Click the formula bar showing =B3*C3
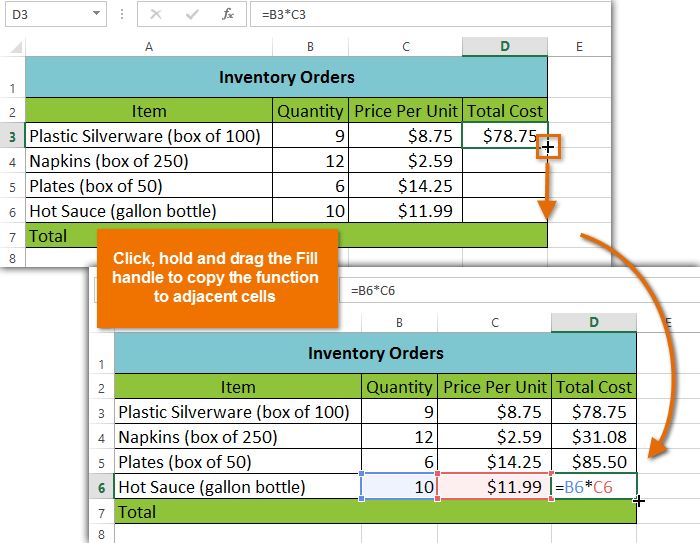The width and height of the screenshot is (700, 543). pyautogui.click(x=429, y=14)
